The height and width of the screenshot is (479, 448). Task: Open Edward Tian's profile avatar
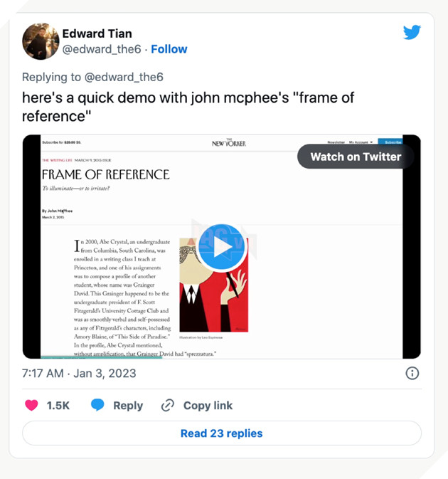click(39, 41)
